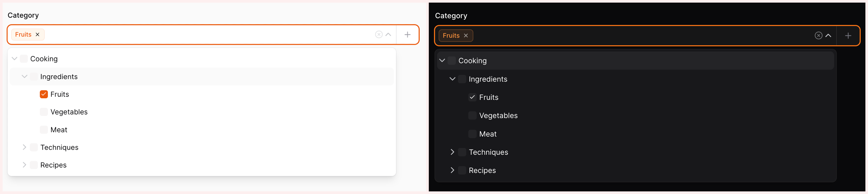This screenshot has width=868, height=194.
Task: Click the Recipes label in light theme
Action: 53,165
